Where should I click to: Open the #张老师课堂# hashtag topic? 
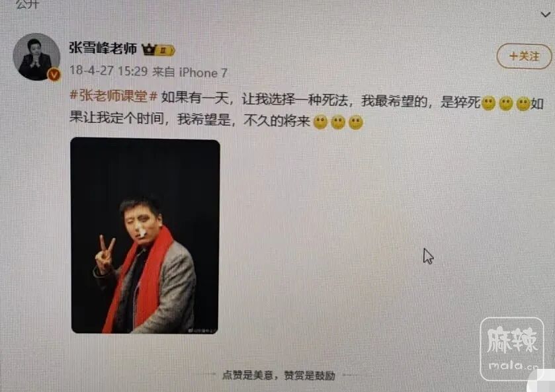point(113,96)
